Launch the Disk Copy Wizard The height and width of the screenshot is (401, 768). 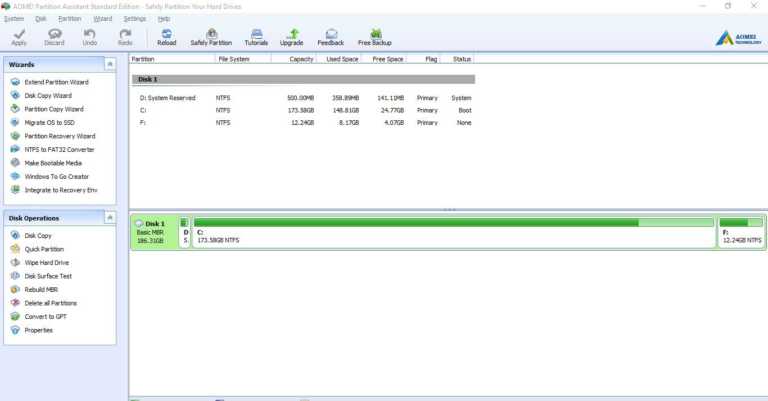coord(48,96)
